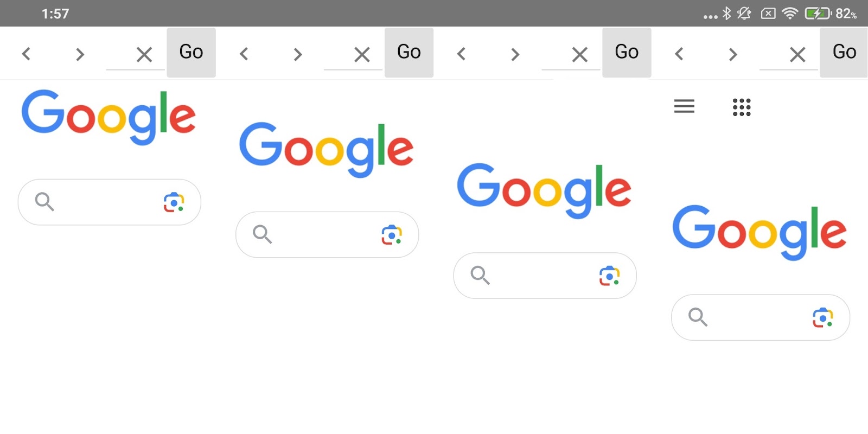The height and width of the screenshot is (434, 868).
Task: Clear the URL with X in first pane
Action: 144,54
